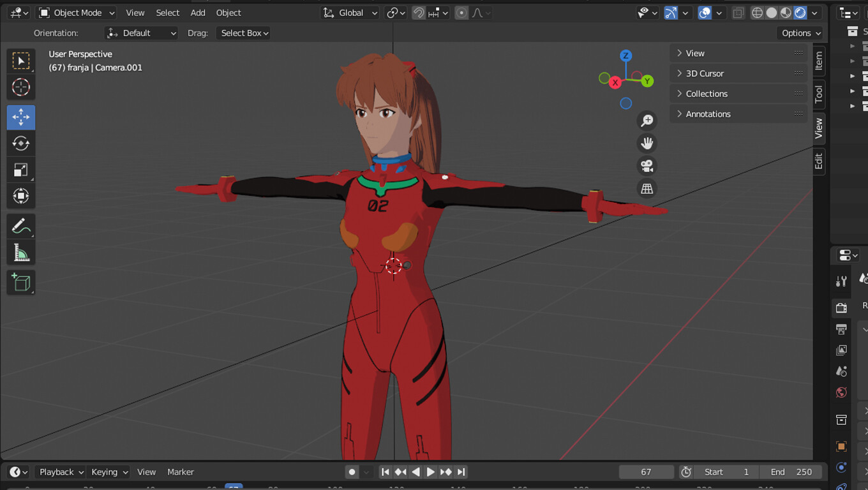Activate the Measure tool
Image resolution: width=868 pixels, height=490 pixels.
pyautogui.click(x=21, y=252)
